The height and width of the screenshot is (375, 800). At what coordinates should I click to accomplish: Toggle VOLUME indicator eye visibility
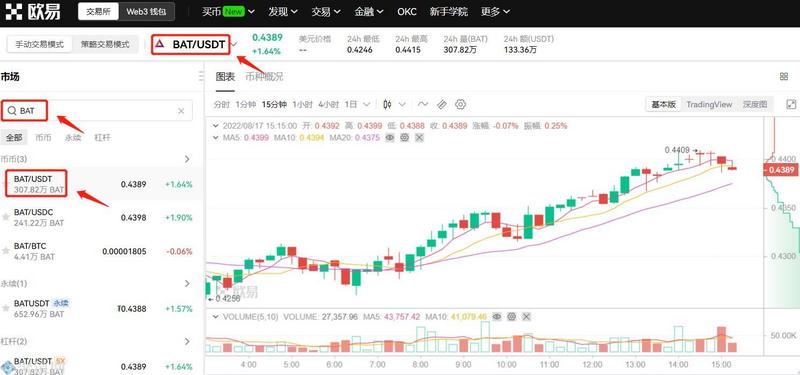(497, 317)
